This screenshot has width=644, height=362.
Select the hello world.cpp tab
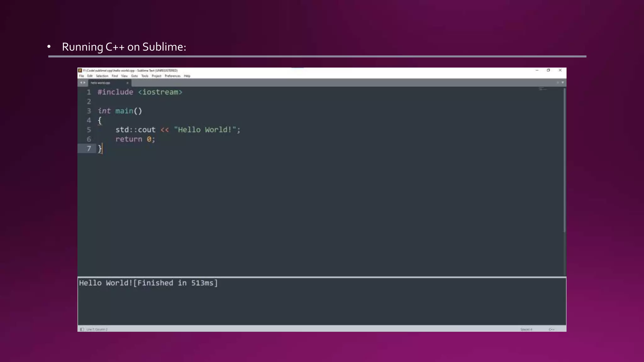tap(109, 83)
